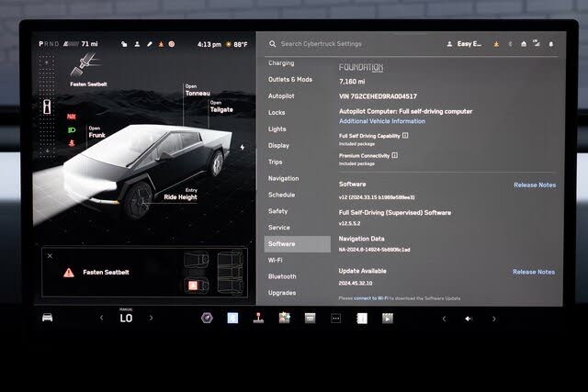
Task: Open the Service settings menu
Action: click(279, 228)
